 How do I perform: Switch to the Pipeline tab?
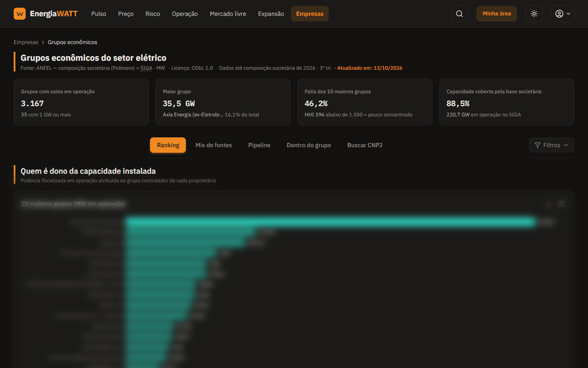click(259, 145)
